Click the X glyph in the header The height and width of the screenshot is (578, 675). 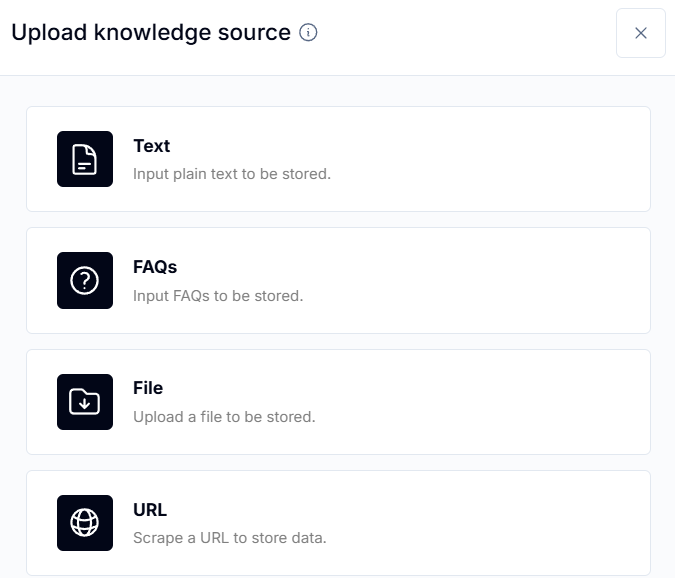[x=641, y=33]
